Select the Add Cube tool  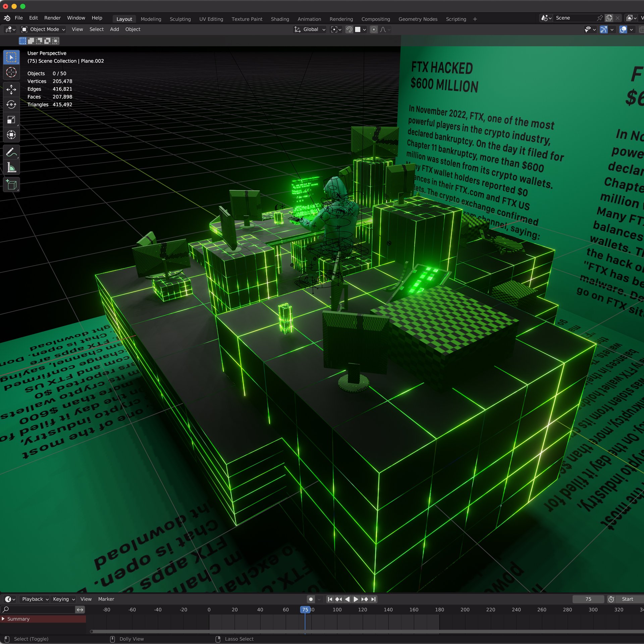tap(11, 185)
